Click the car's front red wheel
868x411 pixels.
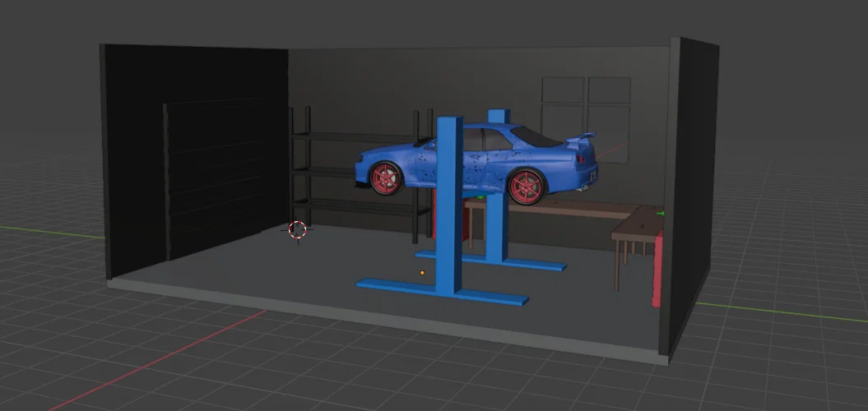tap(385, 178)
